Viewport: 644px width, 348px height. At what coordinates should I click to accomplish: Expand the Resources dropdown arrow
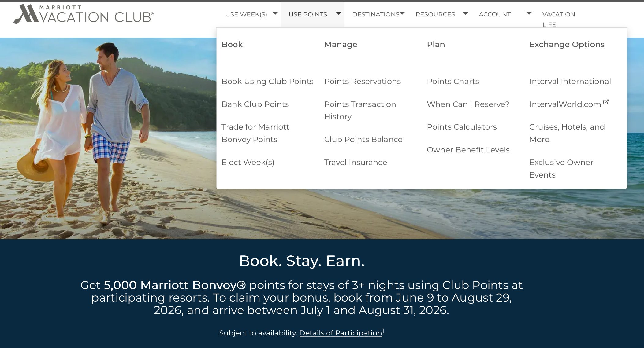[x=465, y=13]
